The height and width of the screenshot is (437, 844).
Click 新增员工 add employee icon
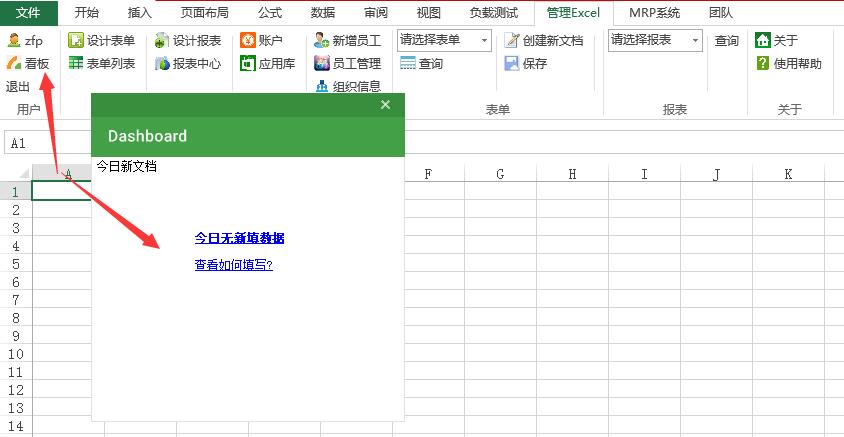[x=321, y=41]
